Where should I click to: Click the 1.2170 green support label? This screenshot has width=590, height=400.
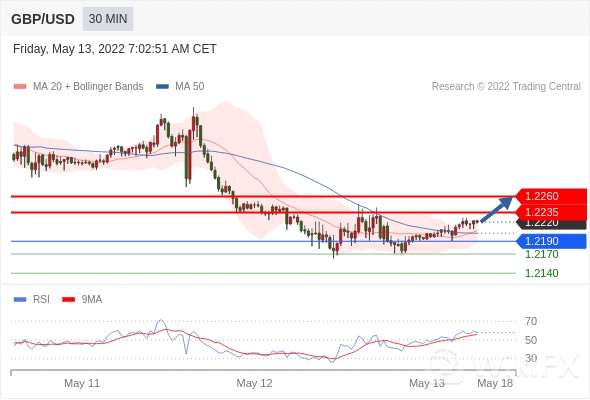542,254
